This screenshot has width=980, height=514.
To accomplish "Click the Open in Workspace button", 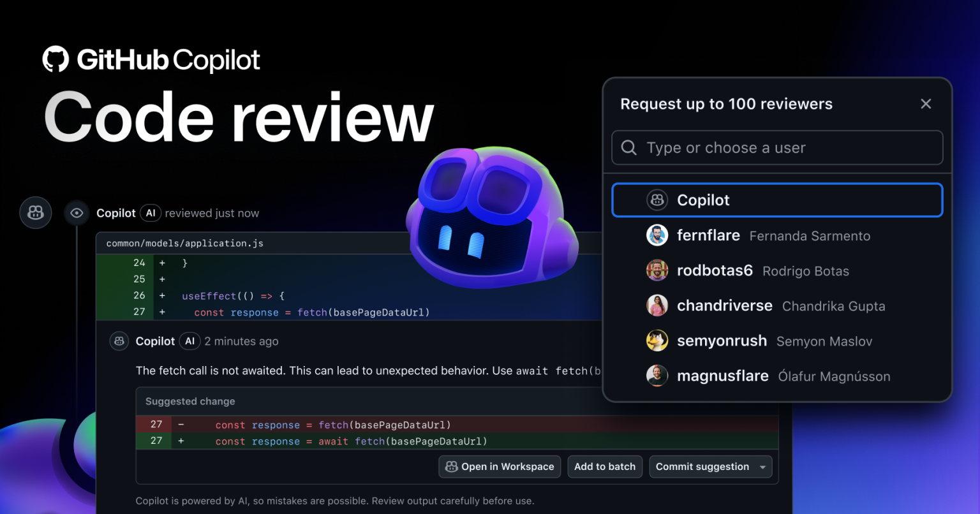I will point(500,466).
